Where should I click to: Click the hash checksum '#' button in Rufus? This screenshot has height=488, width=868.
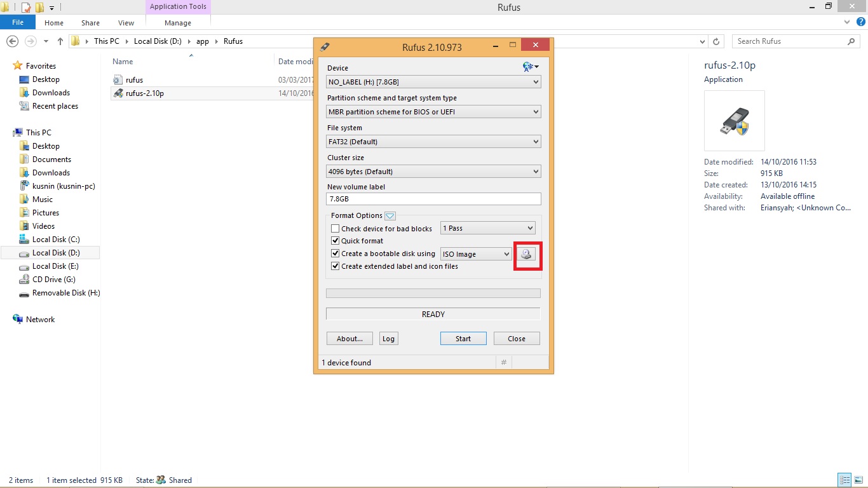504,362
